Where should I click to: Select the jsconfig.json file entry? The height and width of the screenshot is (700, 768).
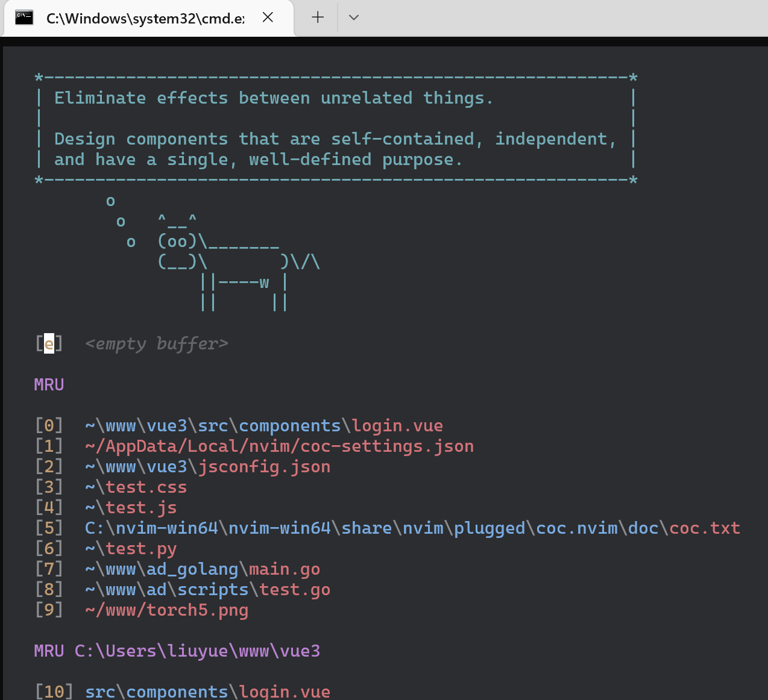click(207, 467)
